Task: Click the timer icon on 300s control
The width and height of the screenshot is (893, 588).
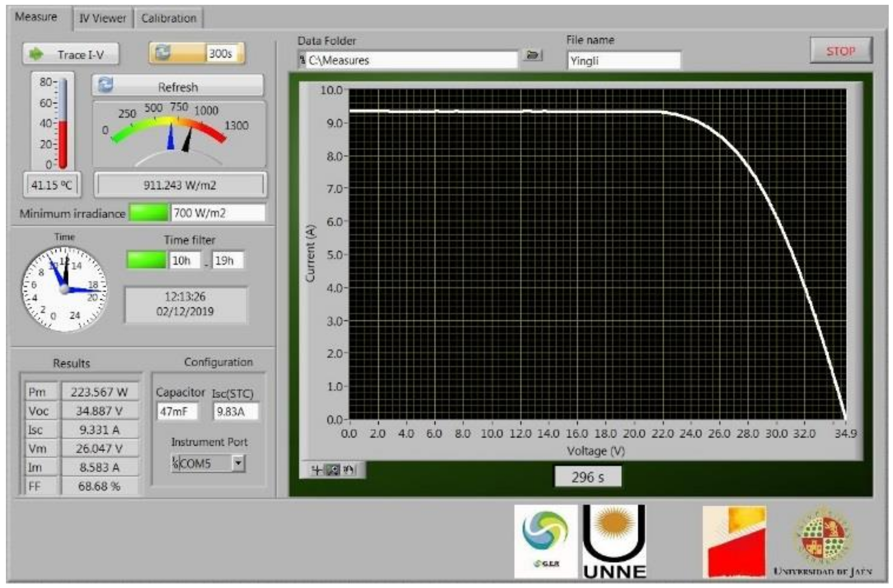Action: [x=164, y=53]
